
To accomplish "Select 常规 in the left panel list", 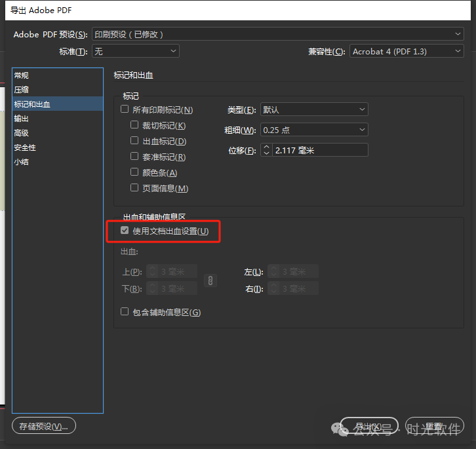I will coord(22,75).
